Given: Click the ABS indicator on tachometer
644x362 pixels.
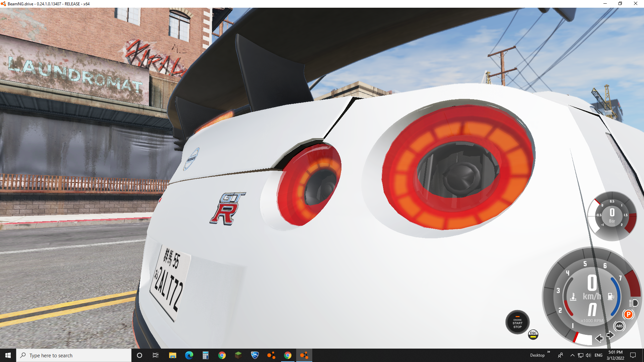Looking at the screenshot, I should 619,326.
